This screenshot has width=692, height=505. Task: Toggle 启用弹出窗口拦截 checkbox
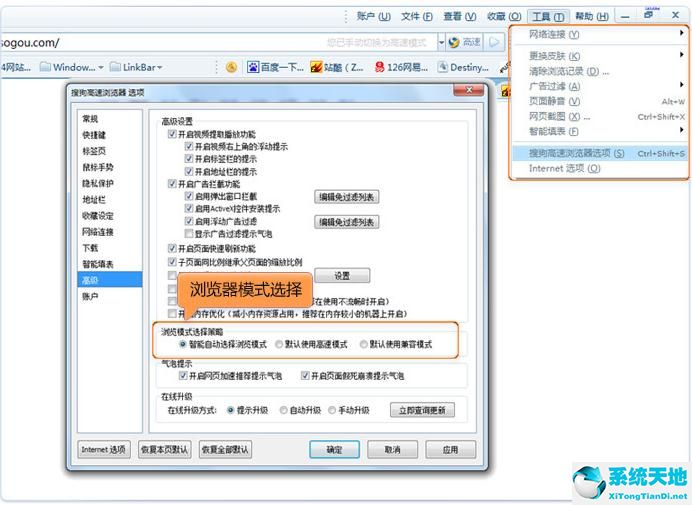point(189,196)
